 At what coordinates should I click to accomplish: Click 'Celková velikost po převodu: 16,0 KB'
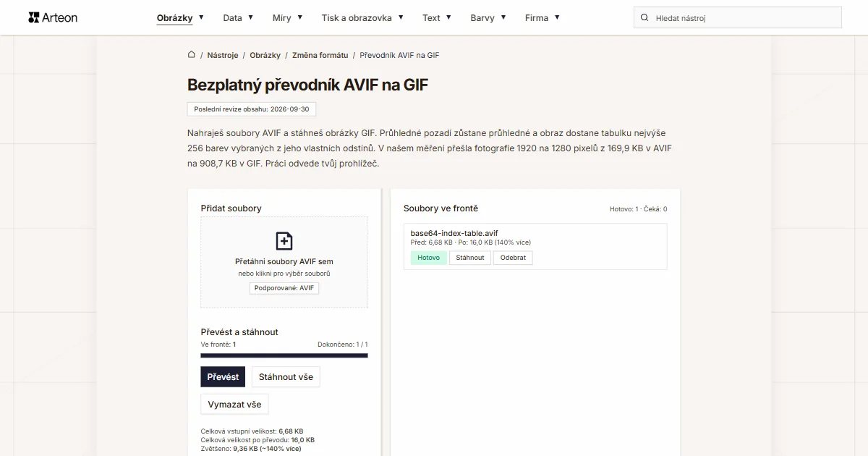click(x=258, y=439)
